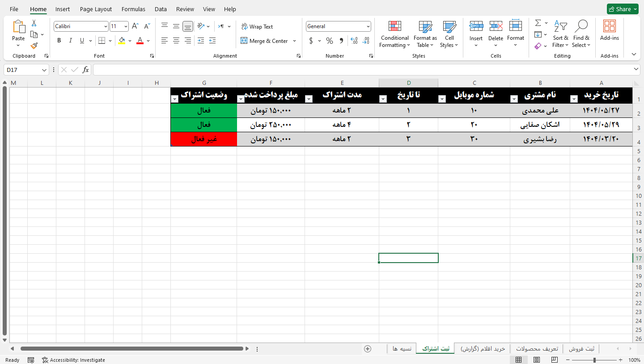Open the font size dropdown
Image resolution: width=644 pixels, height=364 pixels.
126,26
